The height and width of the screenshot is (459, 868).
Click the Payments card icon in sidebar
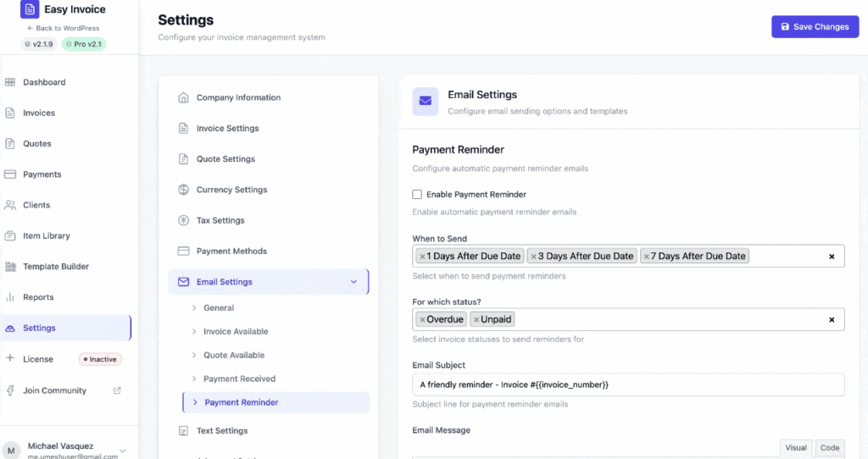click(x=10, y=174)
